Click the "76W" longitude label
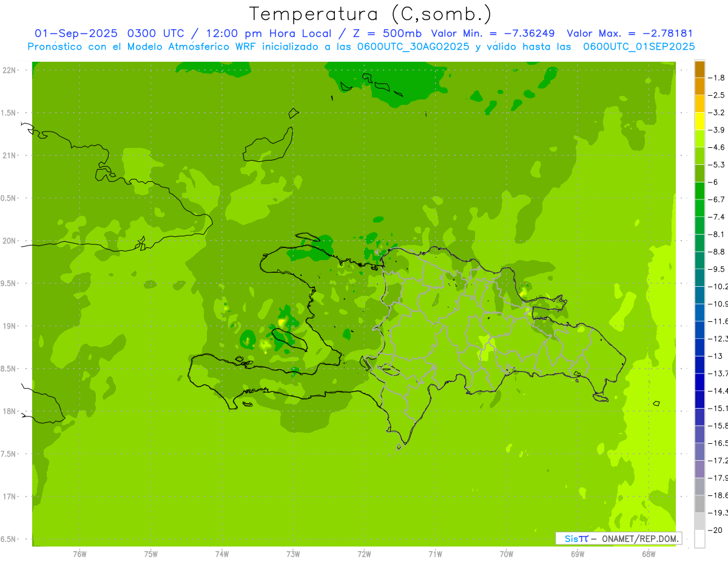 79,554
